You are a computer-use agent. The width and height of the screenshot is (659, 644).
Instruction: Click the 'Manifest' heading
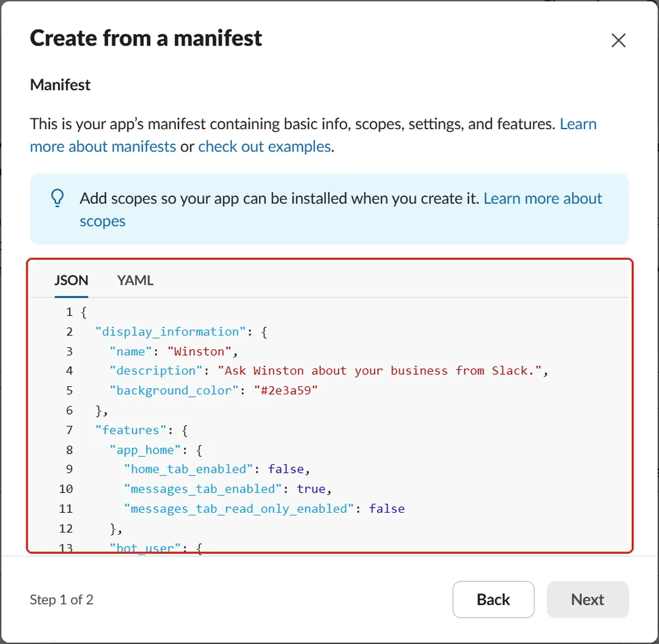(60, 84)
